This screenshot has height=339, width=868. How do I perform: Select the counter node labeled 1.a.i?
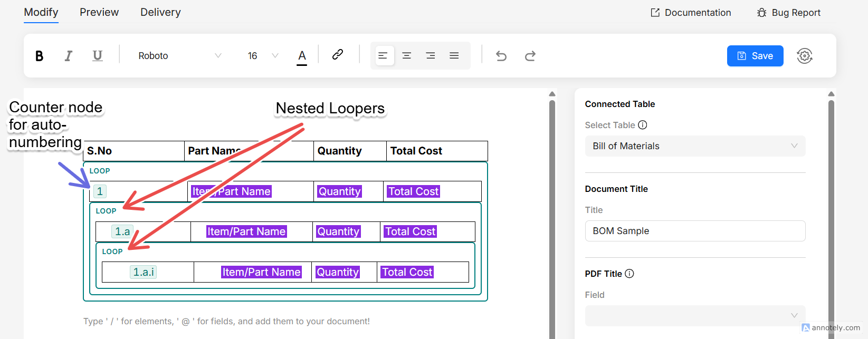click(144, 272)
